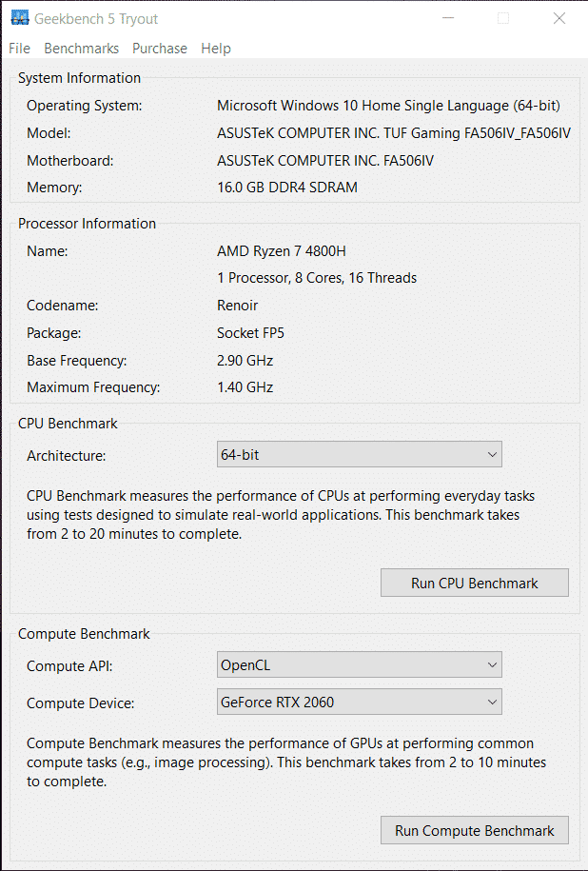
Task: Open the Purchase menu
Action: tap(160, 49)
